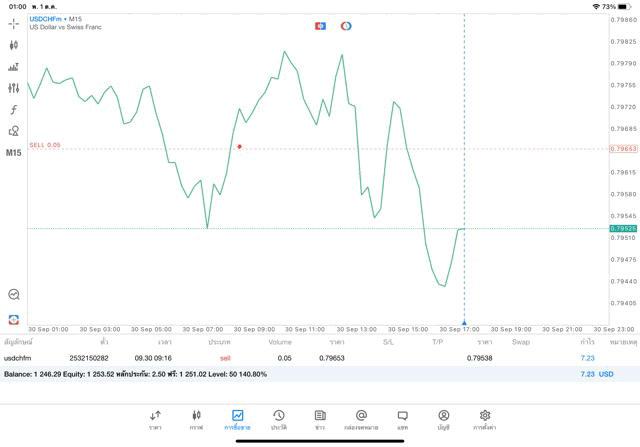This screenshot has height=447, width=640.
Task: Sort positions by profit (กำไร) column header
Action: coord(587,342)
